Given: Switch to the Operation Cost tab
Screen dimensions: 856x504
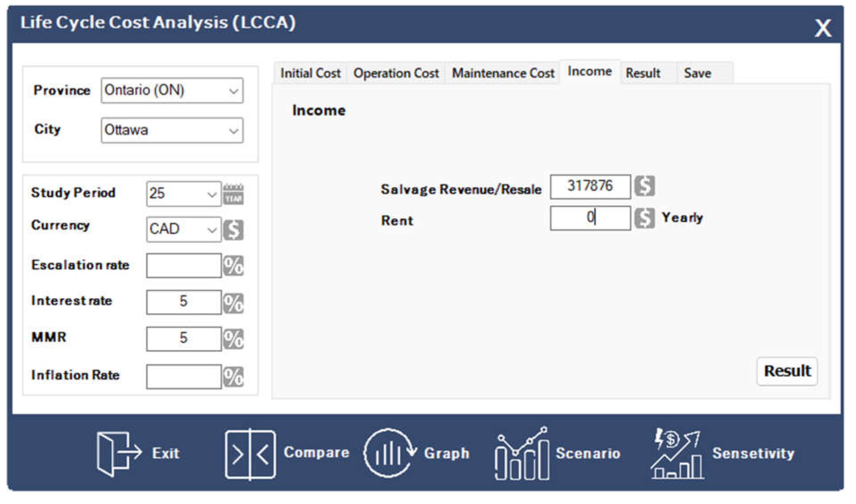Looking at the screenshot, I should click(x=396, y=73).
